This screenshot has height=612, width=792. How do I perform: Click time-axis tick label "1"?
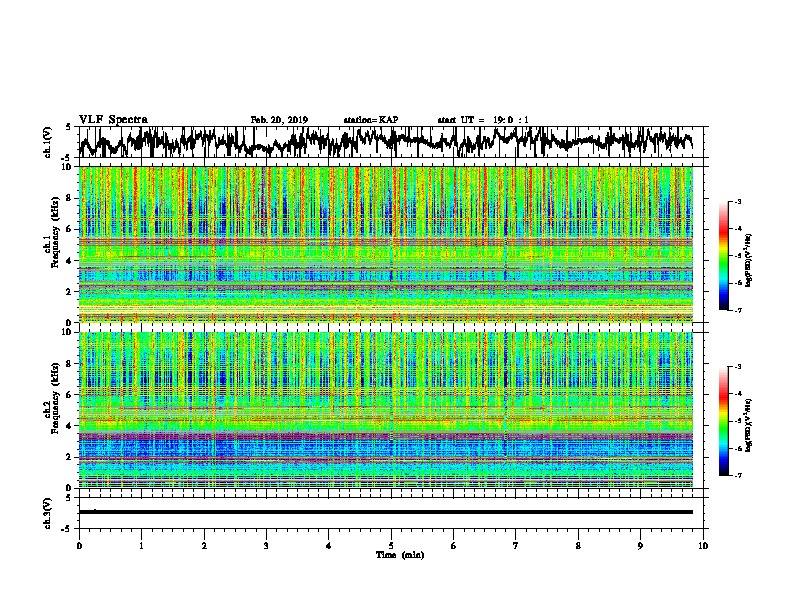pos(141,545)
